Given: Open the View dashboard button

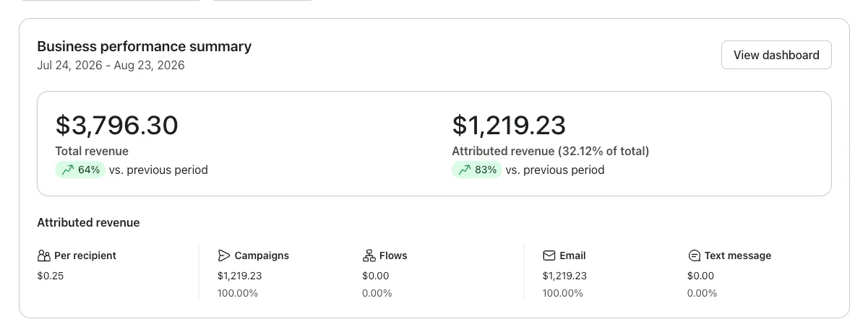Looking at the screenshot, I should [776, 55].
